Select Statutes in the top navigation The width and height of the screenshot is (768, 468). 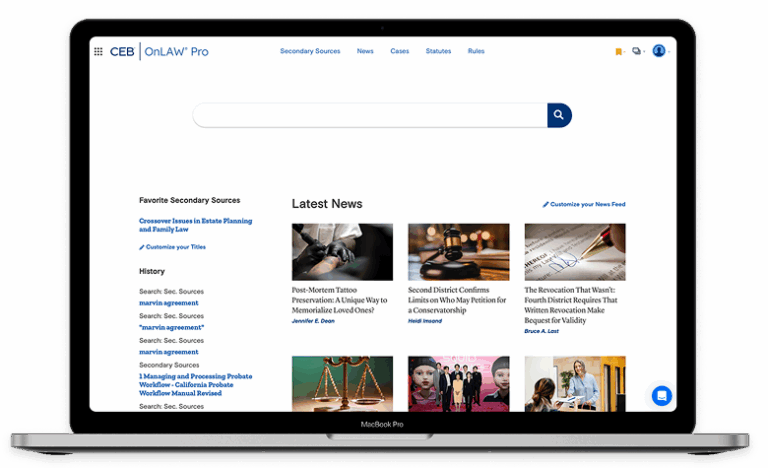[438, 51]
